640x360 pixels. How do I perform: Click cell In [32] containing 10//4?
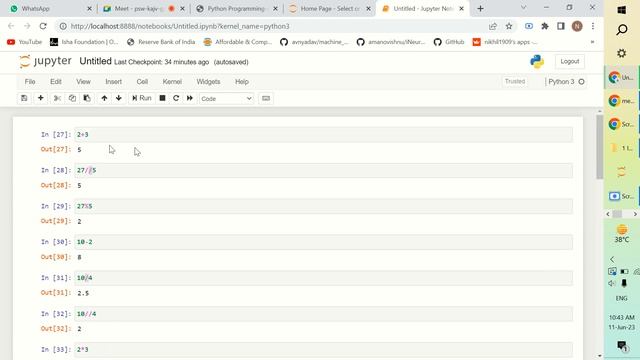coord(323,314)
